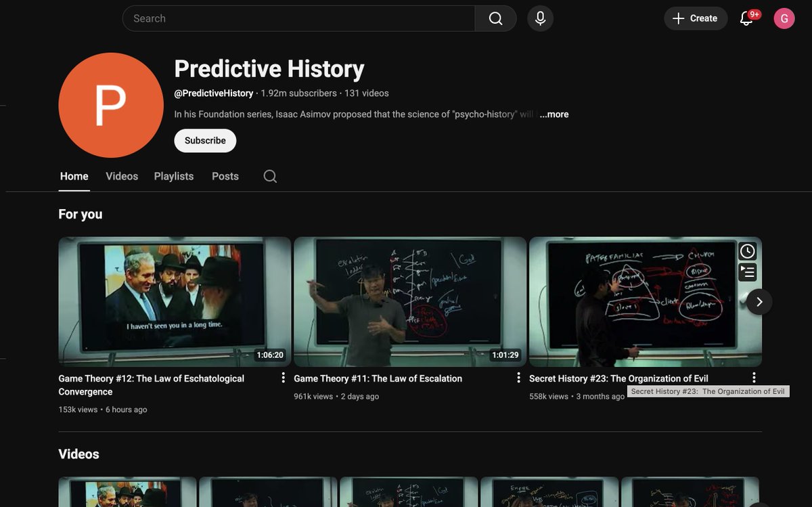The width and height of the screenshot is (812, 507).
Task: Click the For you section heading
Action: click(x=81, y=214)
